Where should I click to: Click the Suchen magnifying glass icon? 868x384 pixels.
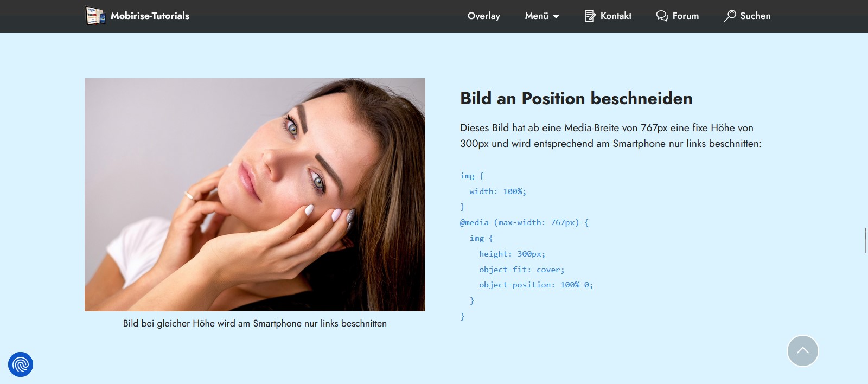pos(730,16)
